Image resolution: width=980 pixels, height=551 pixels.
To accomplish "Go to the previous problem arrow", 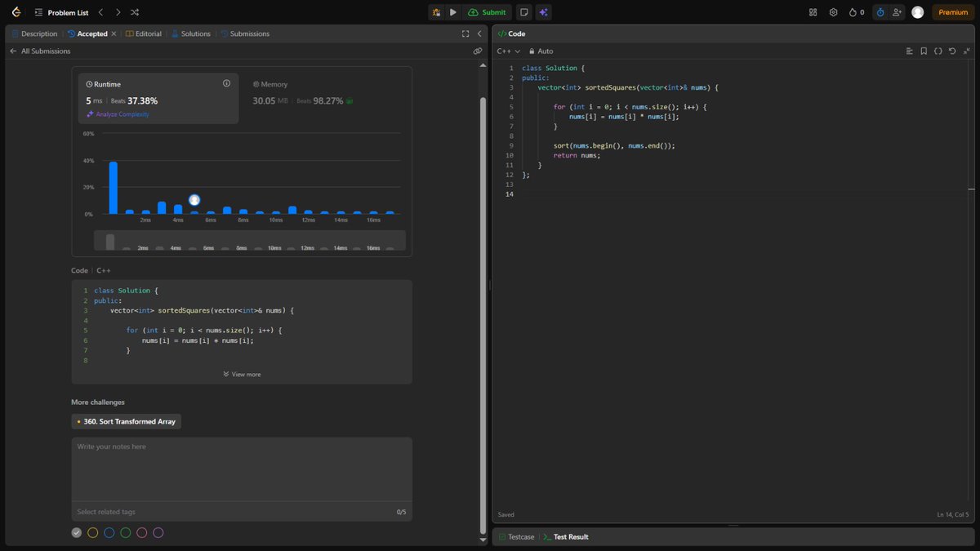I will coord(100,12).
